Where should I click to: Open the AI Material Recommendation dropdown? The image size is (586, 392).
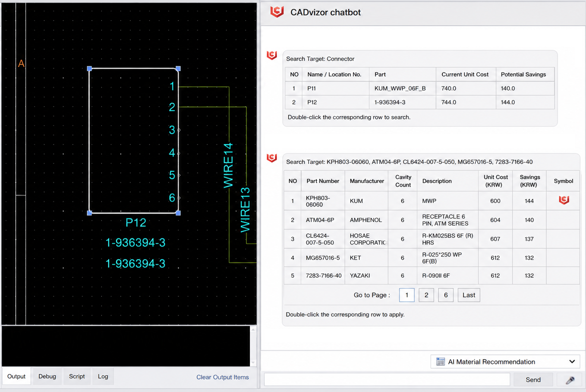505,361
